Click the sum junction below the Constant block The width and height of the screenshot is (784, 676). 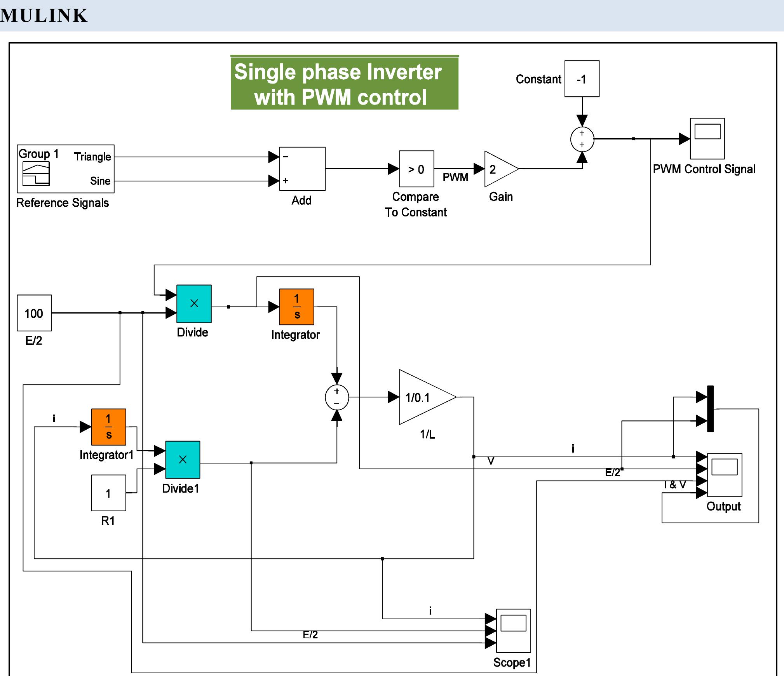582,139
